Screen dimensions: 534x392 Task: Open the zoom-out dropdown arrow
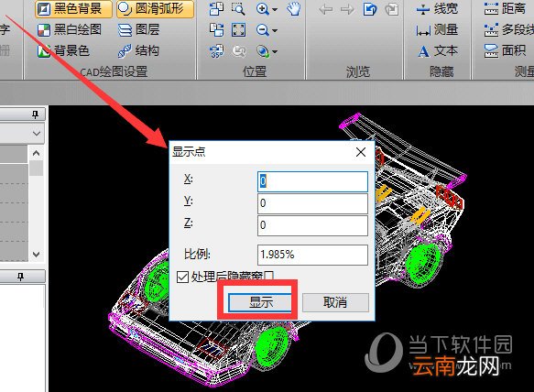(275, 30)
